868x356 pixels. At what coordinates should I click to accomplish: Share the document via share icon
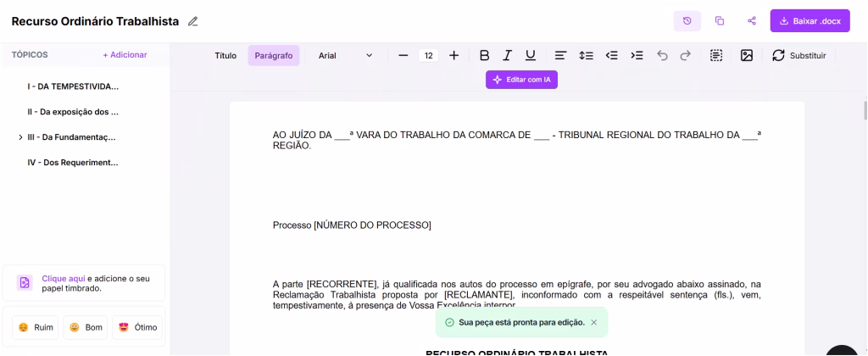[752, 21]
